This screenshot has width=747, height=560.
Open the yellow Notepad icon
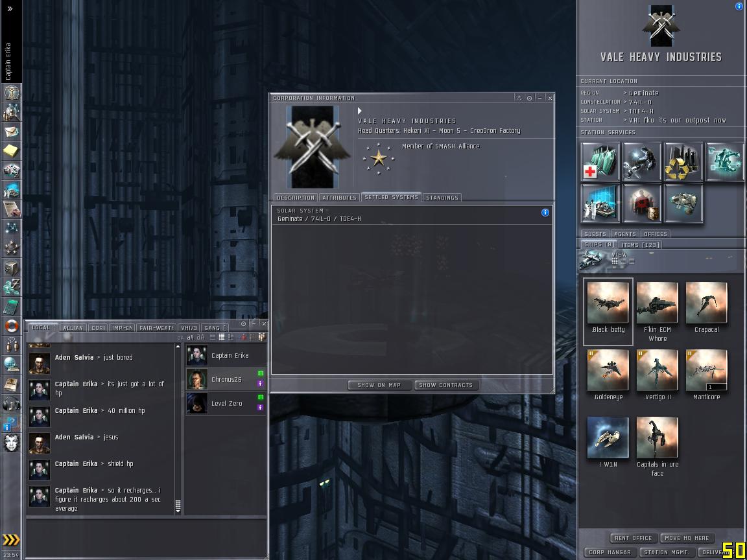point(11,152)
